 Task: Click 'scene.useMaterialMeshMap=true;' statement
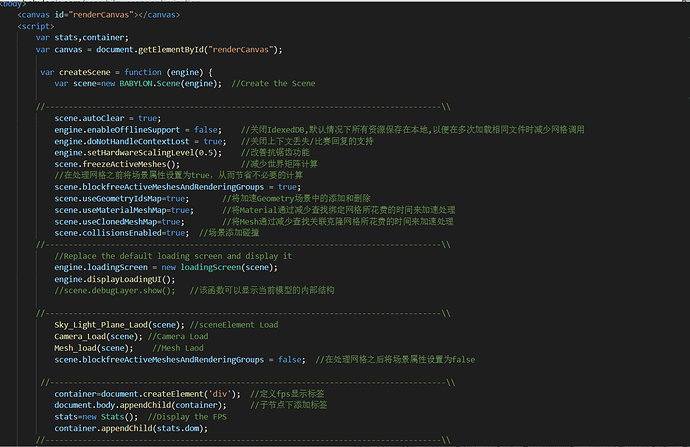pos(124,210)
